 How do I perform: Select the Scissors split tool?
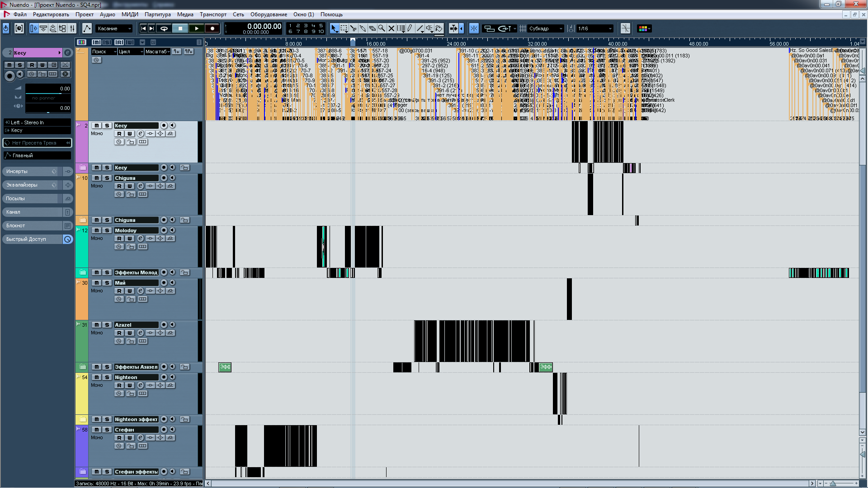[x=353, y=28]
